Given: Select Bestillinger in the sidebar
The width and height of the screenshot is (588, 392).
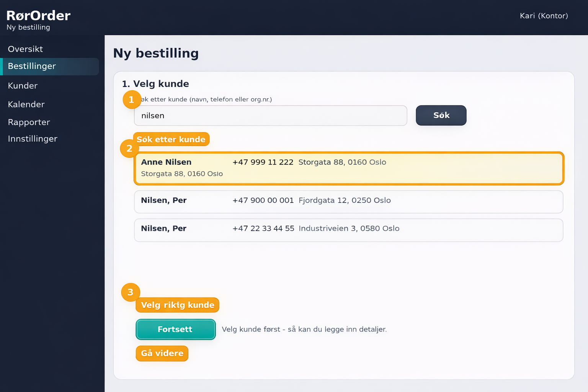Looking at the screenshot, I should (32, 66).
